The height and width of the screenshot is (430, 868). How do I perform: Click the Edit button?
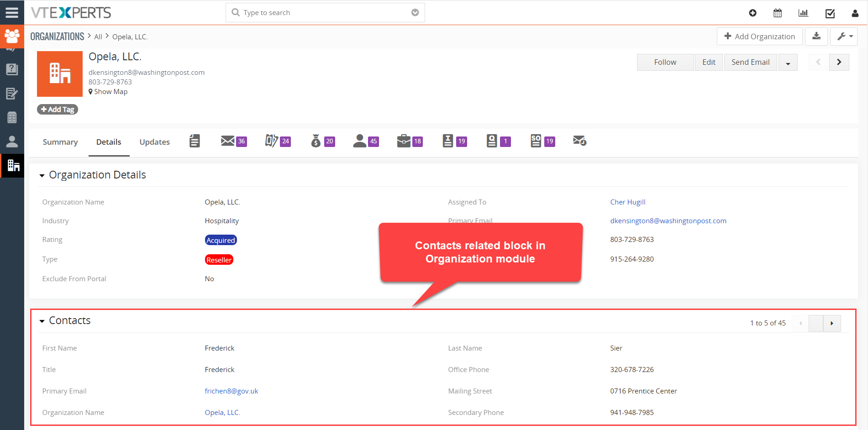click(709, 62)
